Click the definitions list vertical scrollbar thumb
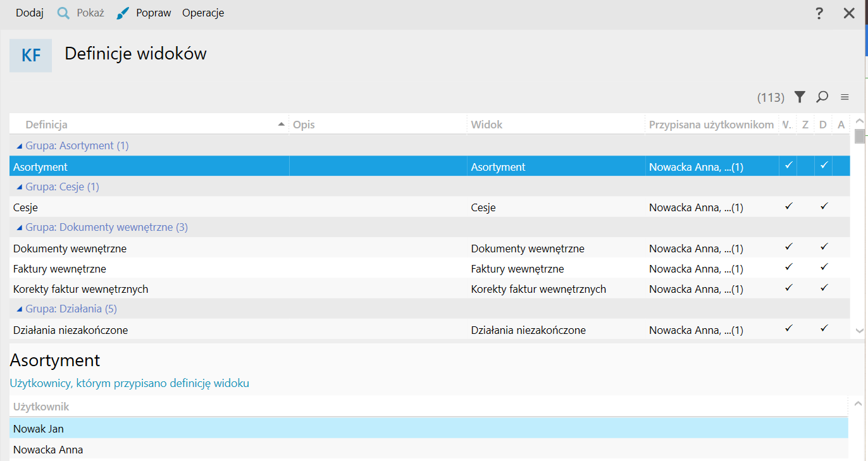The width and height of the screenshot is (868, 461). [859, 137]
